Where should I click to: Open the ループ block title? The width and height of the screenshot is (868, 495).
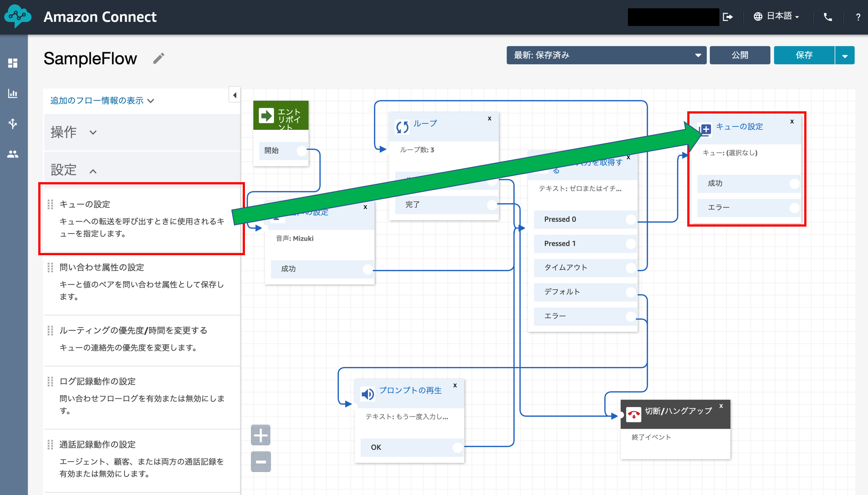(x=425, y=123)
